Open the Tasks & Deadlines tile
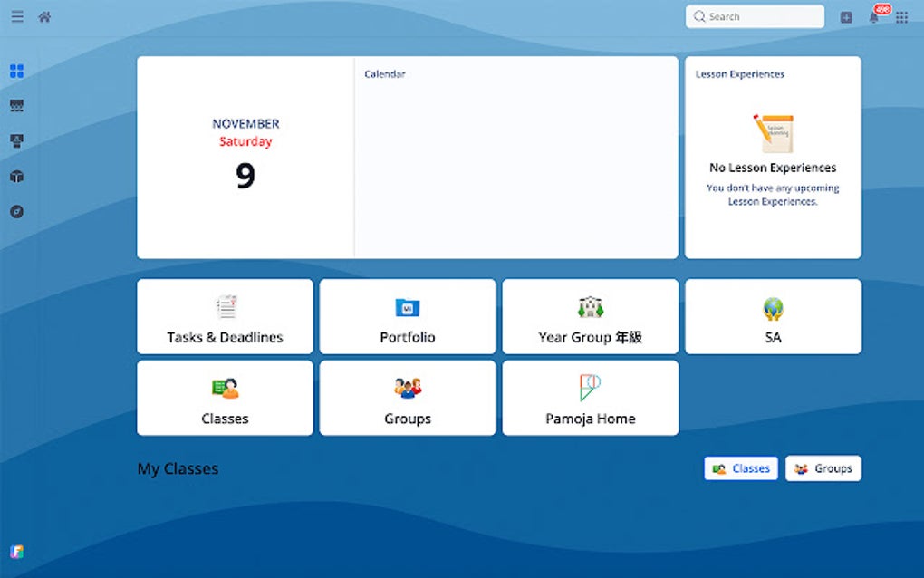 pos(224,316)
